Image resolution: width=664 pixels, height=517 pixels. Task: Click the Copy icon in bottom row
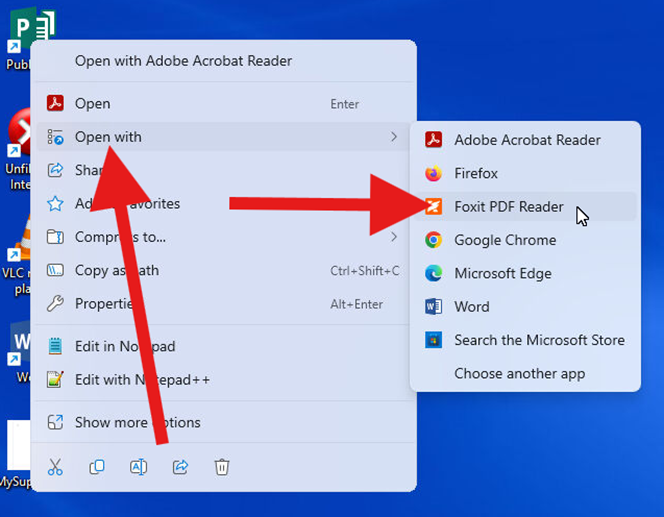(x=97, y=467)
